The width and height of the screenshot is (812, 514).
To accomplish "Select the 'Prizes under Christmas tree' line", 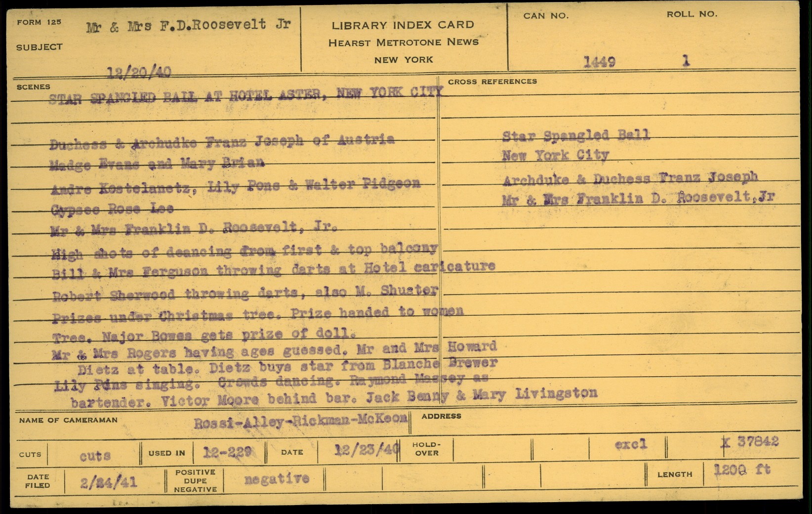I will coord(258,314).
